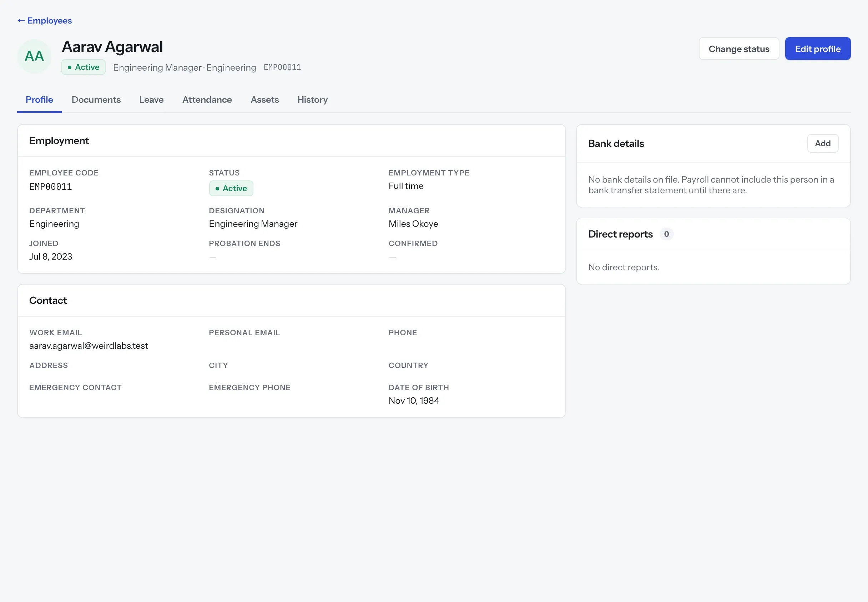This screenshot has width=868, height=602.
Task: Click the date of birth Nov 10, 1984
Action: tap(414, 401)
